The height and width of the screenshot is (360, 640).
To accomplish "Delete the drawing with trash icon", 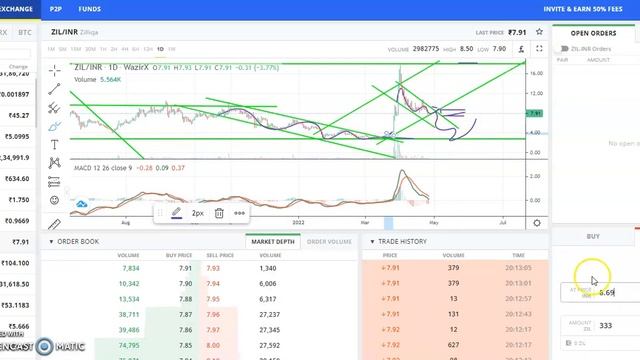I will click(219, 213).
